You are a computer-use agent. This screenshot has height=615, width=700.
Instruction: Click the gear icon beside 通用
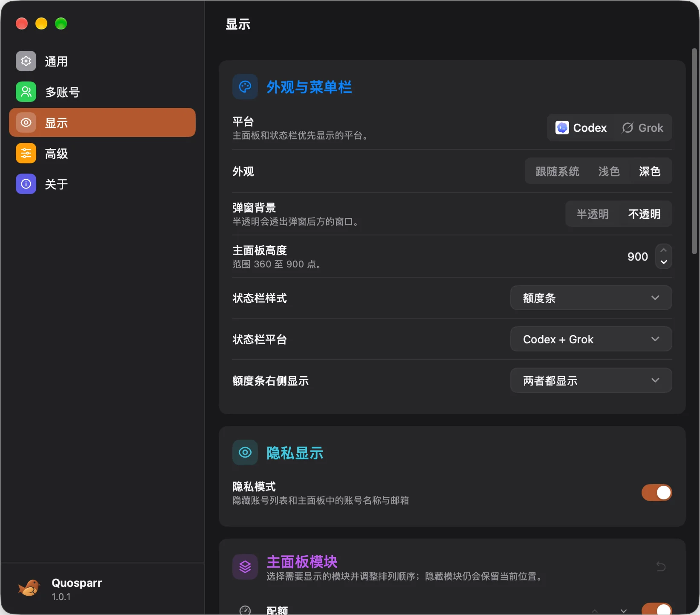[26, 61]
